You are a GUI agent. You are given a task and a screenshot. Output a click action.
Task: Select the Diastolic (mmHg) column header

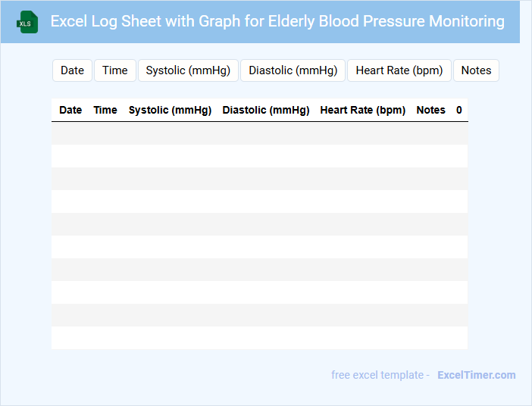point(266,110)
